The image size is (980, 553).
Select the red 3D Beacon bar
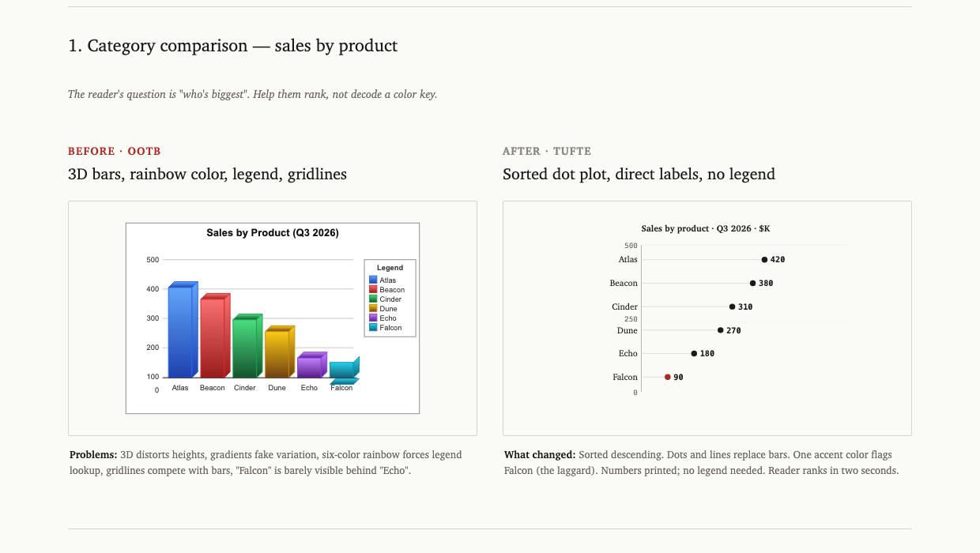(x=215, y=336)
